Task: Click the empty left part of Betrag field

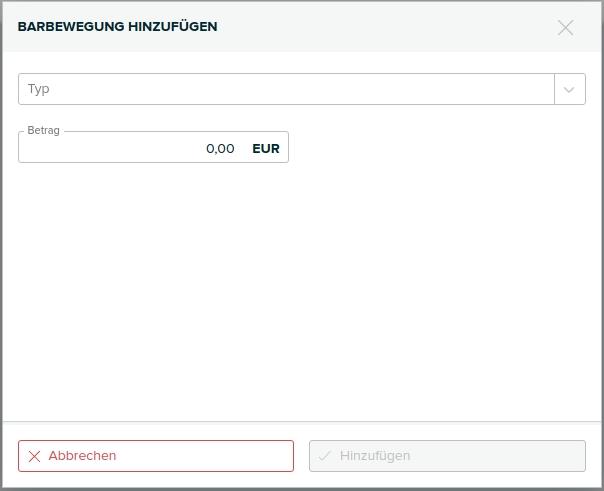Action: [108, 148]
